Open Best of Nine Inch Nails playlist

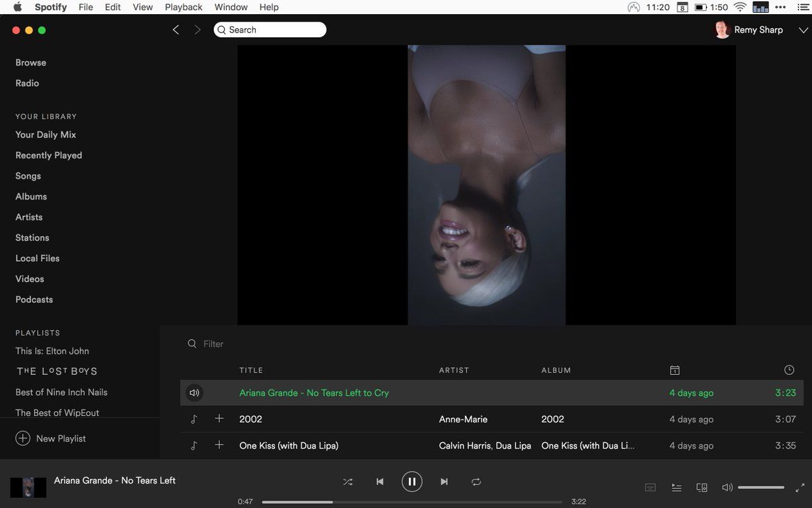(x=62, y=392)
